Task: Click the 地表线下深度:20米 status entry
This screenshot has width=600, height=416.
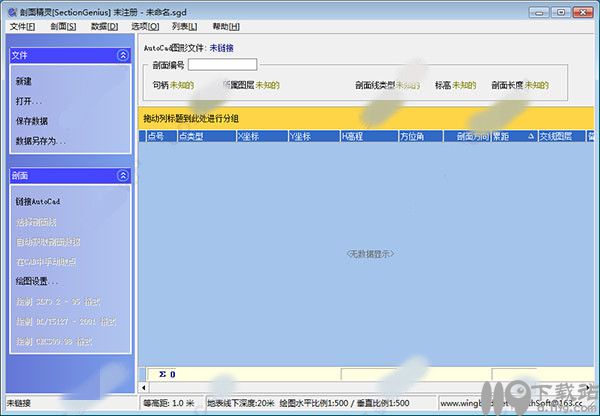Action: (241, 403)
